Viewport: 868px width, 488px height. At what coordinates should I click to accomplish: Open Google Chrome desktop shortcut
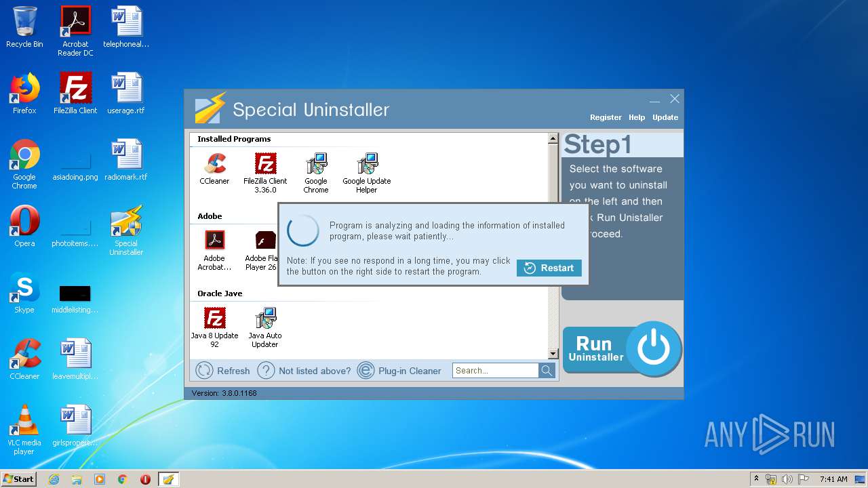point(24,164)
